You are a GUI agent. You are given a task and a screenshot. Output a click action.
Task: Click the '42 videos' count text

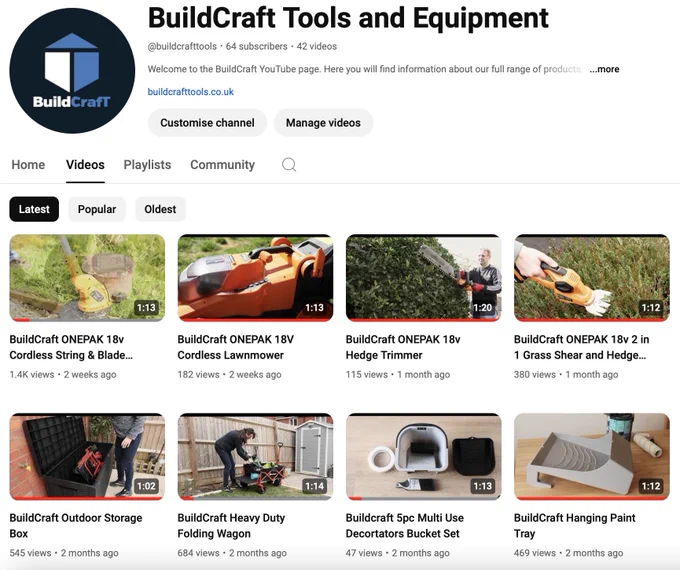click(317, 46)
